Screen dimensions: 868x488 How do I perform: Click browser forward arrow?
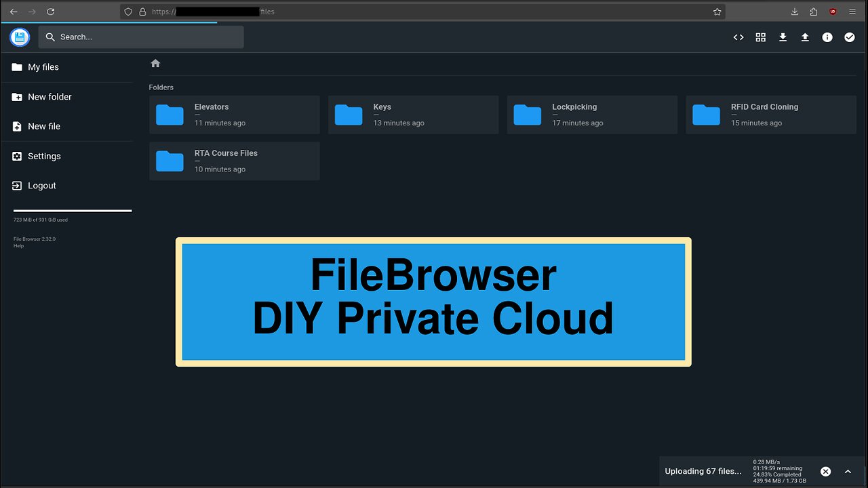[32, 12]
